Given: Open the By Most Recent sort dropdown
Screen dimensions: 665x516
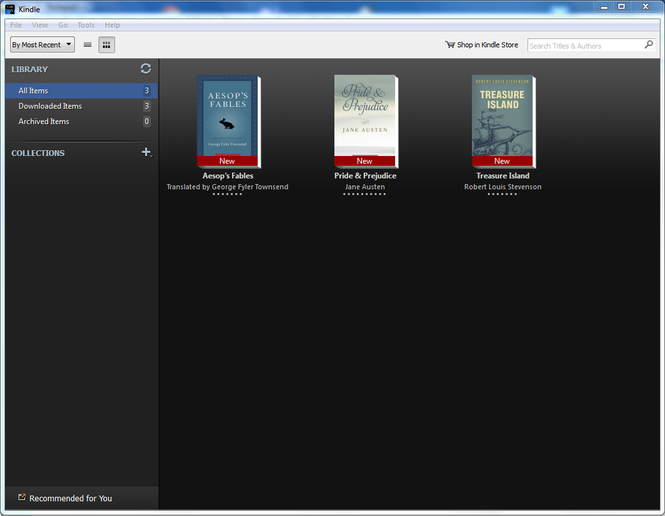Looking at the screenshot, I should [42, 45].
